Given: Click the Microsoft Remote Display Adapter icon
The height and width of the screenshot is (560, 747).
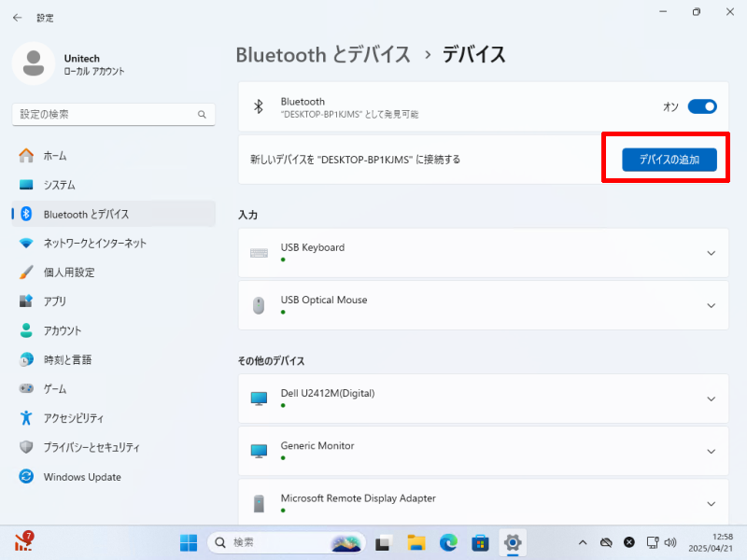Looking at the screenshot, I should tap(259, 503).
